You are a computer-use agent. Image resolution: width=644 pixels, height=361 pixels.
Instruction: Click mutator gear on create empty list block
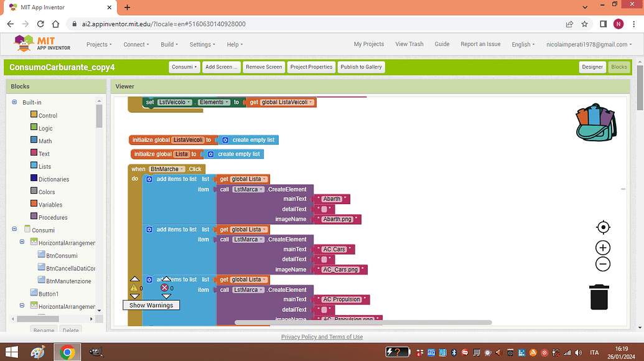[225, 140]
